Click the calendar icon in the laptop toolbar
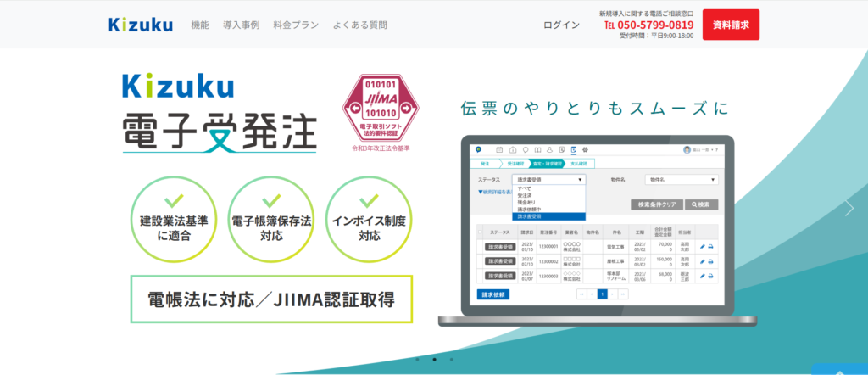 coord(499,149)
